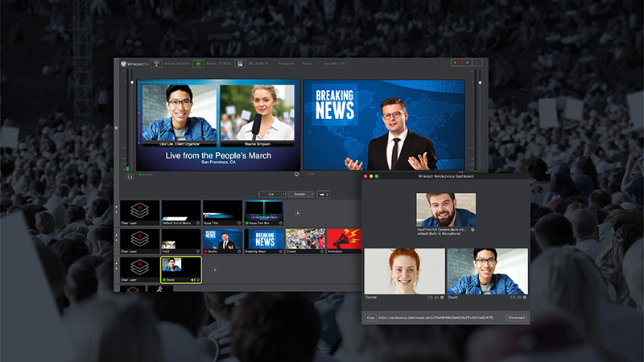The width and height of the screenshot is (644, 362).
Task: Toggle the headphones monitor icon below preview
Action: (130, 176)
